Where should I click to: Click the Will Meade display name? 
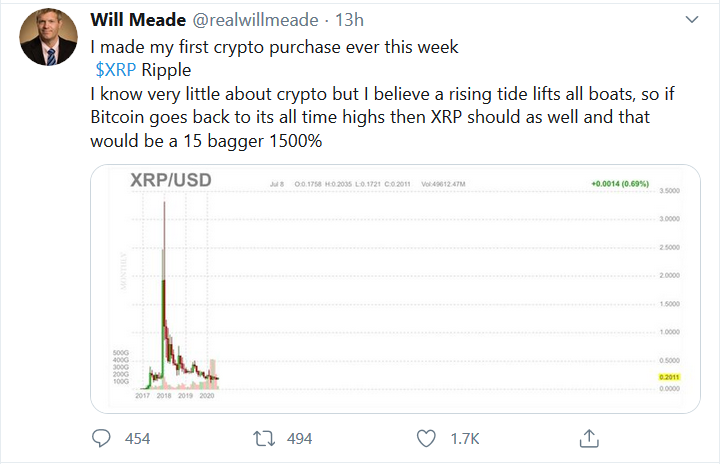(x=138, y=20)
